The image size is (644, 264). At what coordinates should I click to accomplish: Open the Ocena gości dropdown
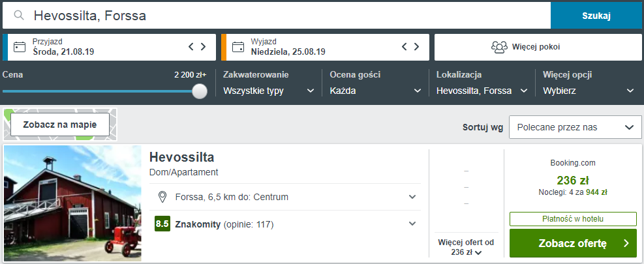[375, 91]
